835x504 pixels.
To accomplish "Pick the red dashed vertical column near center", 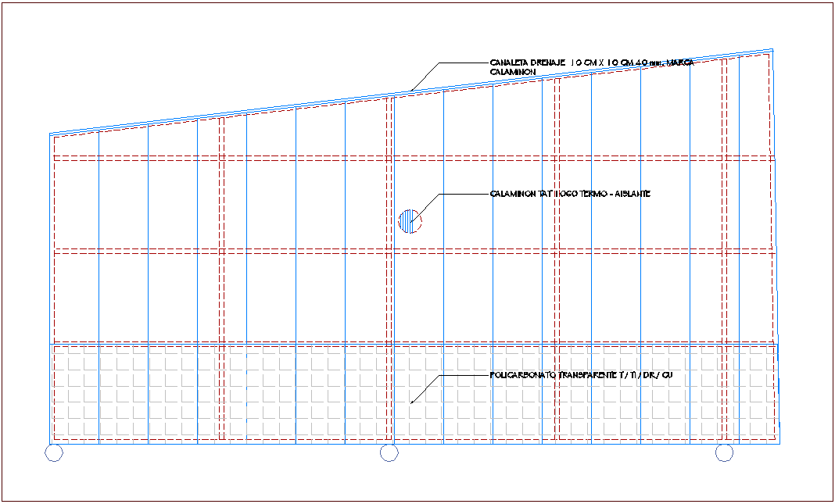I will 389,273.
